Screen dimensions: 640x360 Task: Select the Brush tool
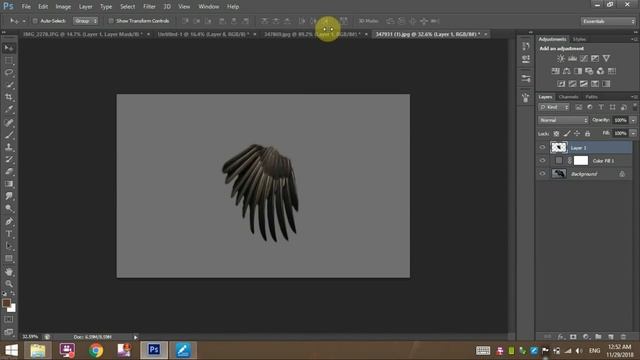click(9, 135)
